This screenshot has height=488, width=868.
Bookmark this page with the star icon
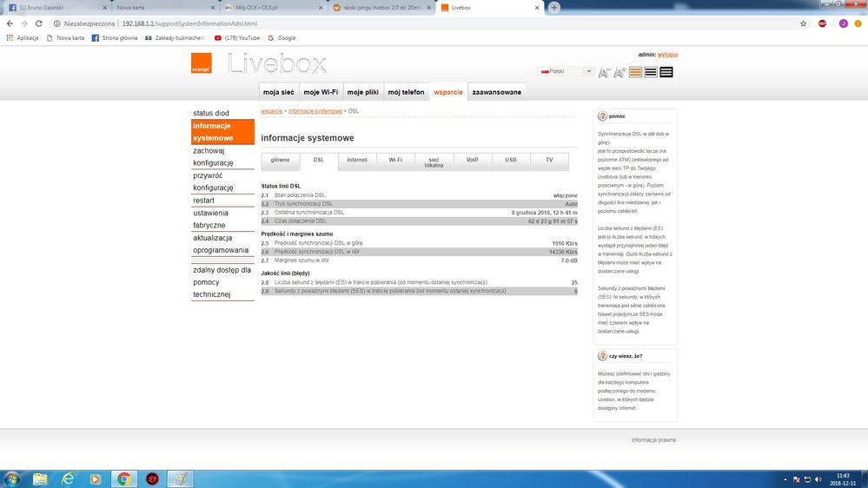pos(803,23)
